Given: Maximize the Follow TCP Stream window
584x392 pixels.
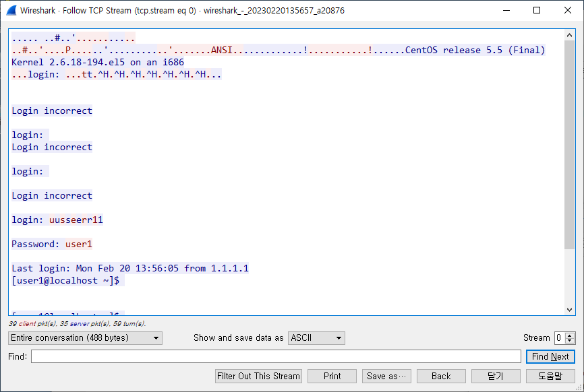Looking at the screenshot, I should (537, 10).
